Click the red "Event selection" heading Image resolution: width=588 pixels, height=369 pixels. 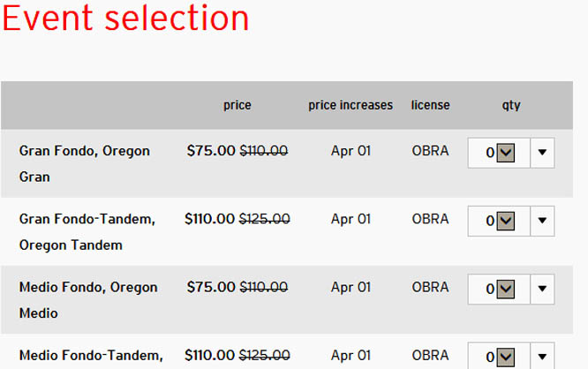125,19
